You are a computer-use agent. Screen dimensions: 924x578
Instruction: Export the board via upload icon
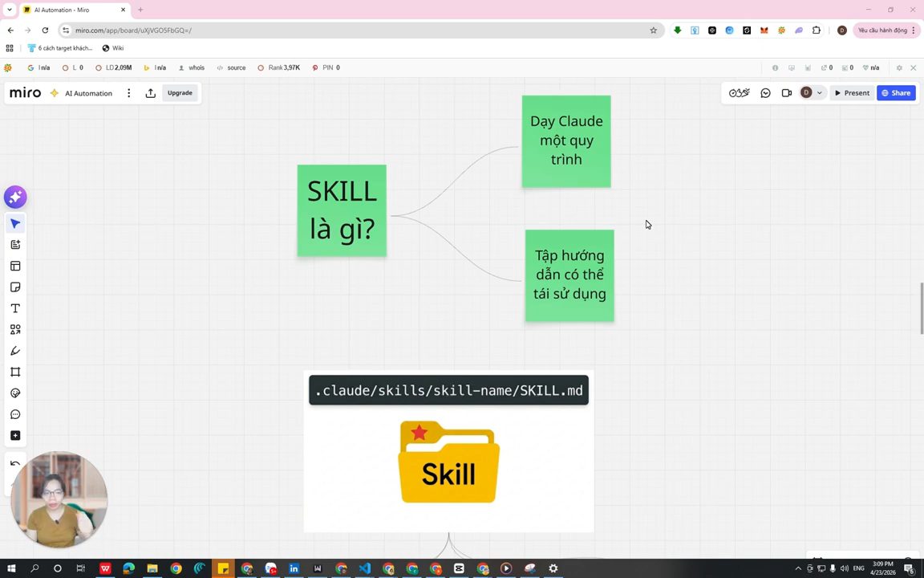point(150,93)
